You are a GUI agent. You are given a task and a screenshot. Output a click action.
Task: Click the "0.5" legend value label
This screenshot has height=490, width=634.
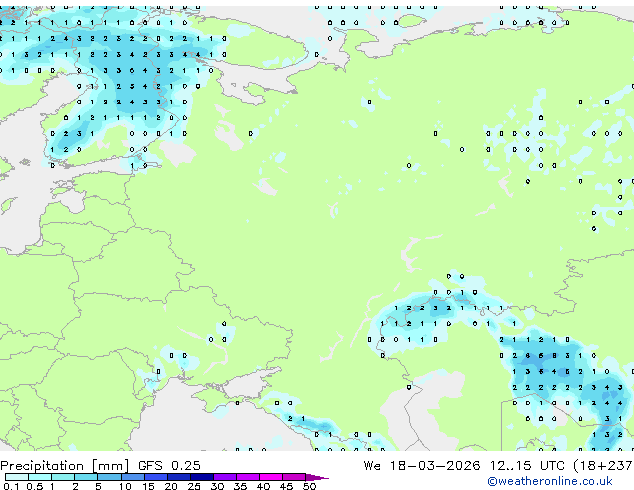(x=35, y=486)
